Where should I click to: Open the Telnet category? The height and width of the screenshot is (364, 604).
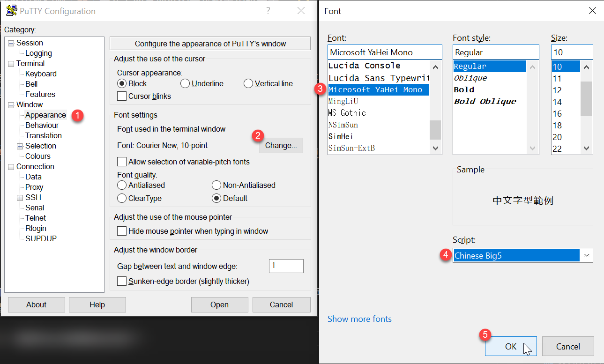36,218
